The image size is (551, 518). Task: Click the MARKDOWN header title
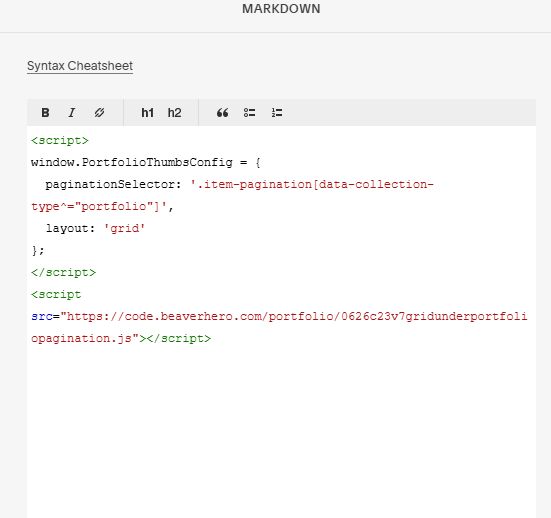281,9
